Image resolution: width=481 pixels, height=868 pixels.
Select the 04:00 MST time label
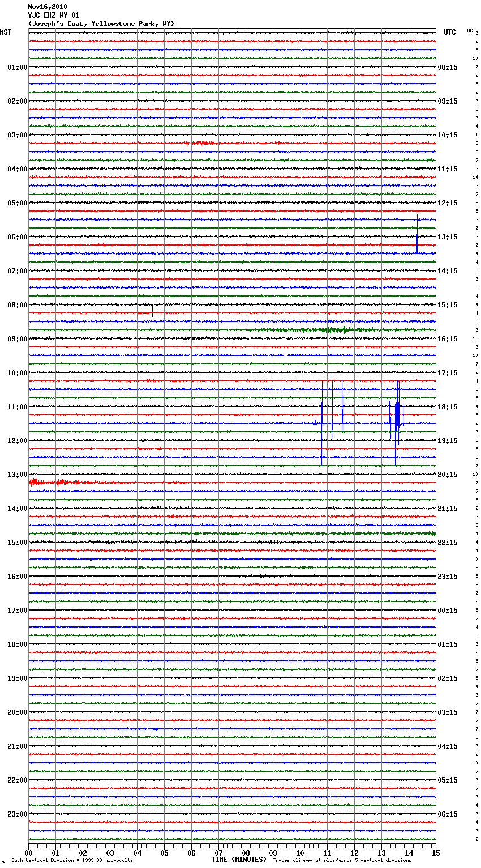tap(17, 169)
